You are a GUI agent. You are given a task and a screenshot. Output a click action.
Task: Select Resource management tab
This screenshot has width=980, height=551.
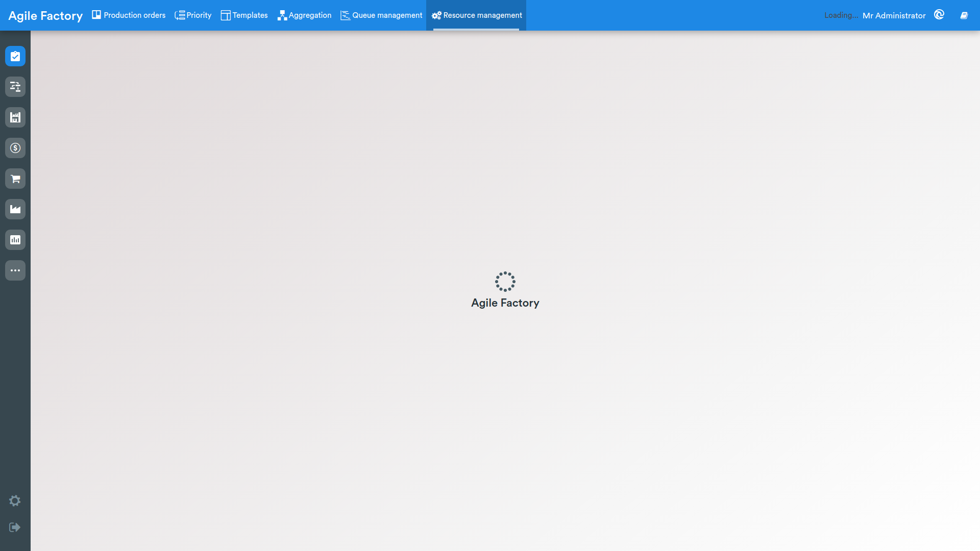(476, 15)
